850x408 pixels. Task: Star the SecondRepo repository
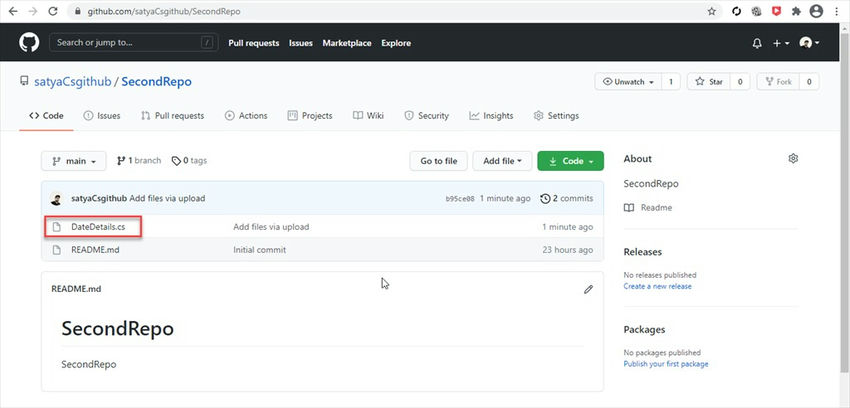tap(708, 82)
